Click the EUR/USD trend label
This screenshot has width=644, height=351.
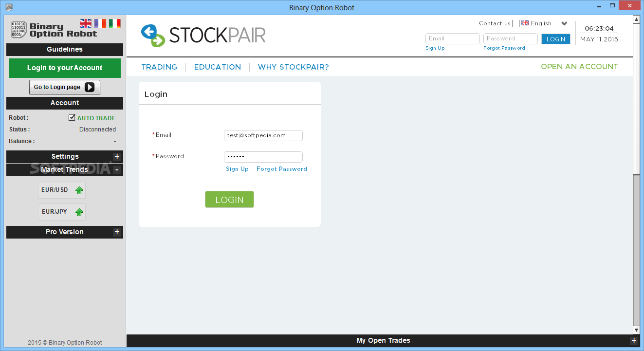tap(55, 190)
